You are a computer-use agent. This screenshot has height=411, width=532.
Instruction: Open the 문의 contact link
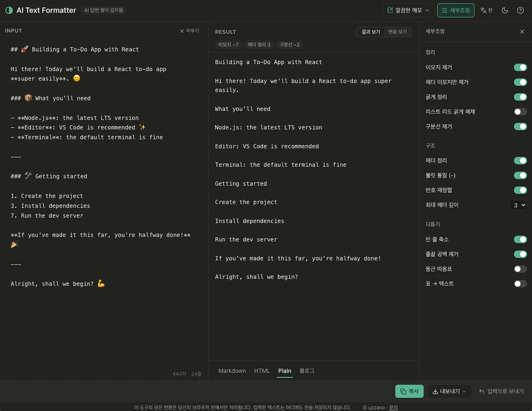click(393, 407)
